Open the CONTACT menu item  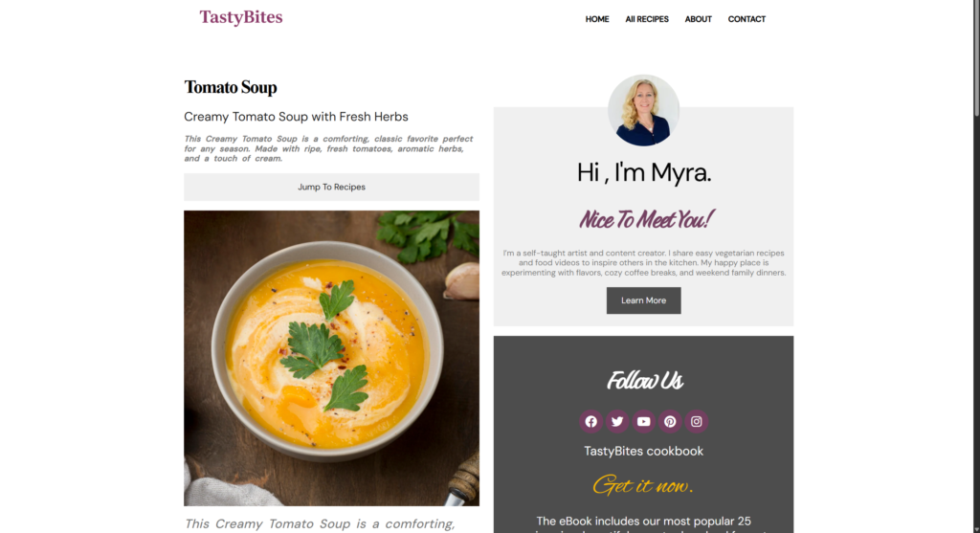tap(746, 19)
